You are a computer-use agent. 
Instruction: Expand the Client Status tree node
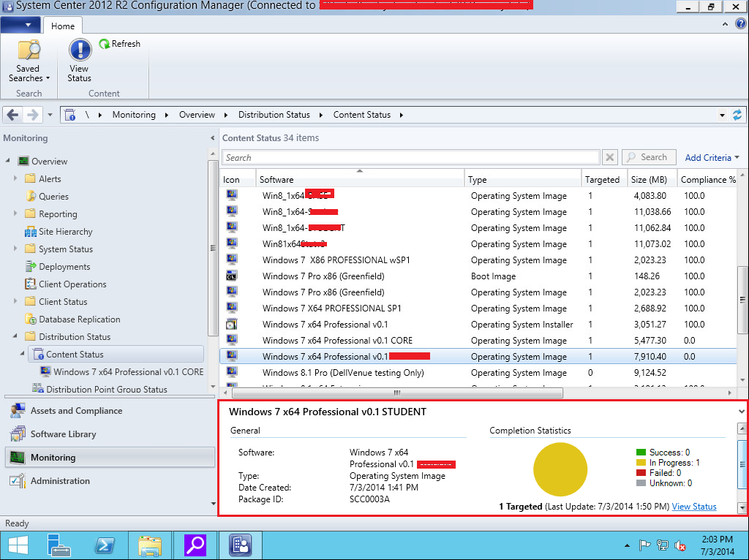[x=15, y=301]
